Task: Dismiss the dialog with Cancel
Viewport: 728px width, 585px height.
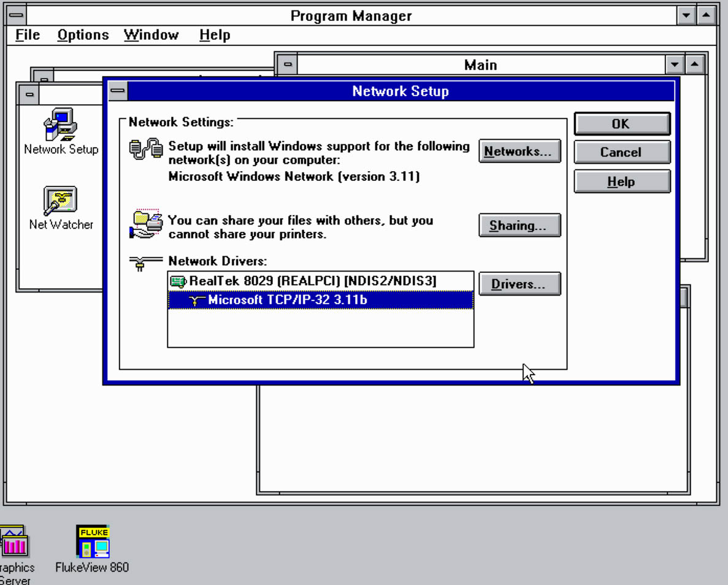Action: coord(622,152)
